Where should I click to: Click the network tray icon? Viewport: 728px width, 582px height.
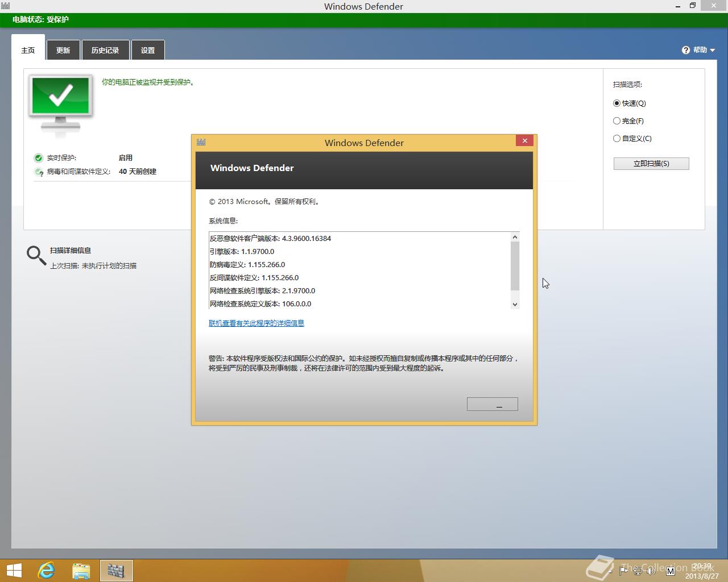[x=638, y=570]
